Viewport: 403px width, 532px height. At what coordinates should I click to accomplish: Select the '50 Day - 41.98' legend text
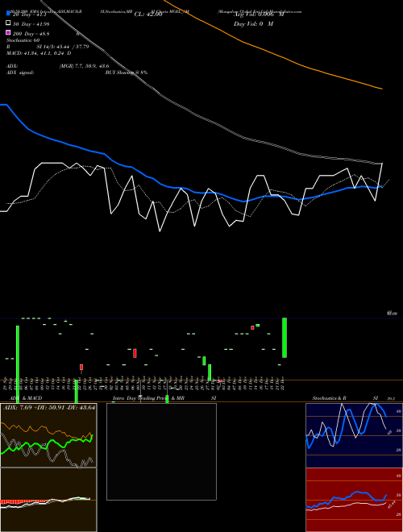click(x=31, y=24)
